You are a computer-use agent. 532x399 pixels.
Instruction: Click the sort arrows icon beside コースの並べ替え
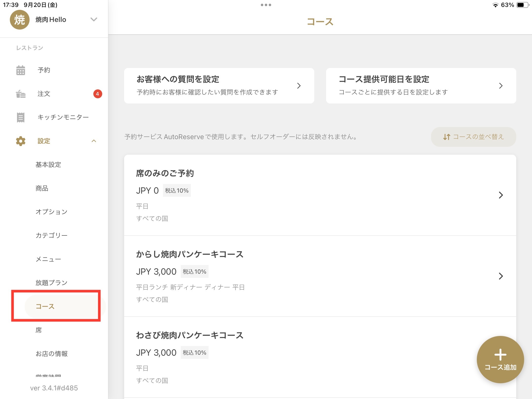[x=447, y=137]
